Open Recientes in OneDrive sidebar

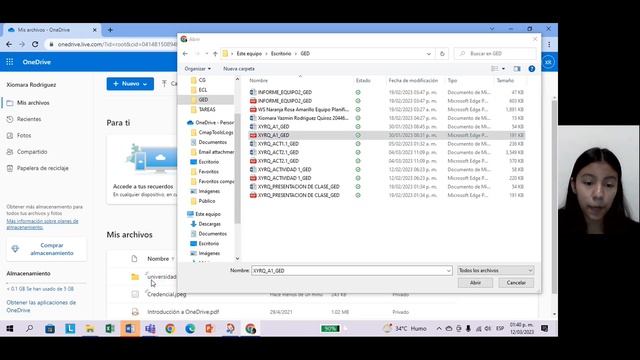point(29,119)
